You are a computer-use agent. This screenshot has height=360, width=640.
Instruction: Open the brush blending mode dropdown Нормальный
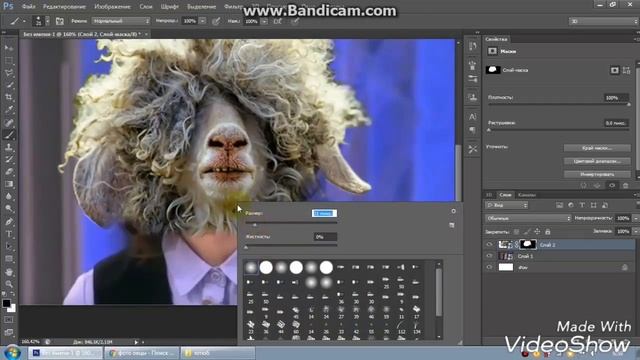click(121, 21)
